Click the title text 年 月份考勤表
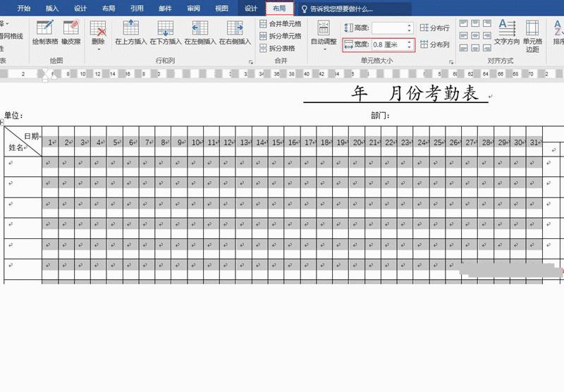 pos(415,94)
